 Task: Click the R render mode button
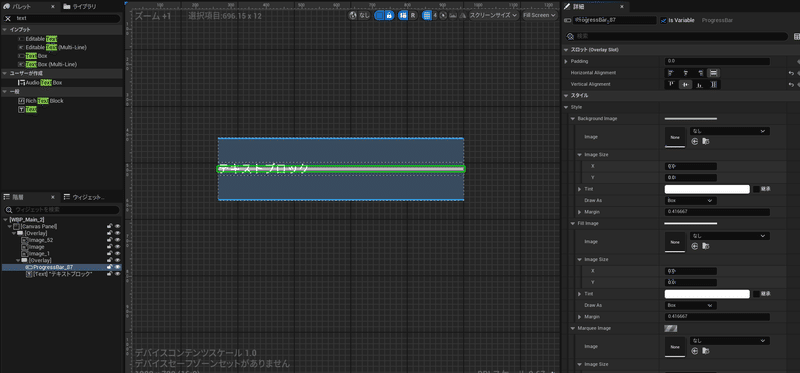pyautogui.click(x=413, y=15)
